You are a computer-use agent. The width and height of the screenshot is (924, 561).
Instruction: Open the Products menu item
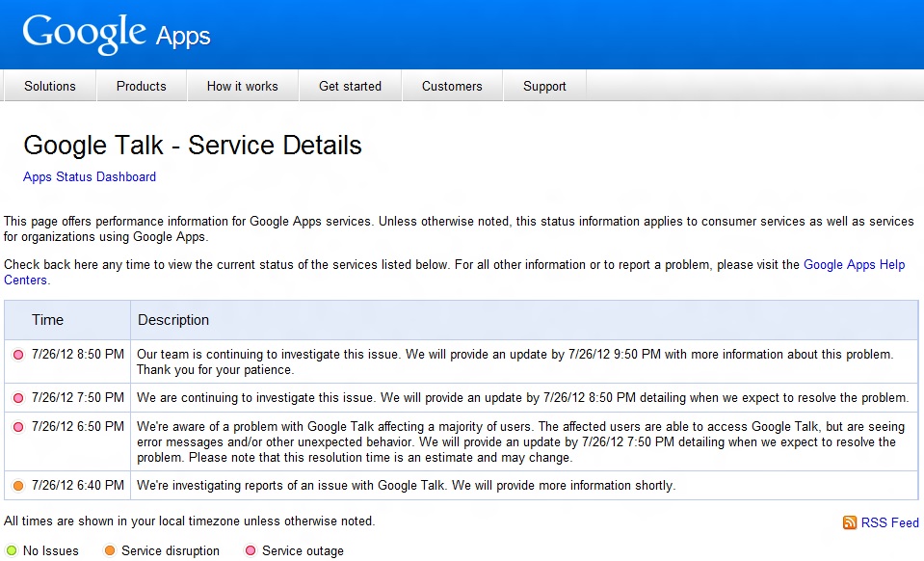click(x=142, y=86)
